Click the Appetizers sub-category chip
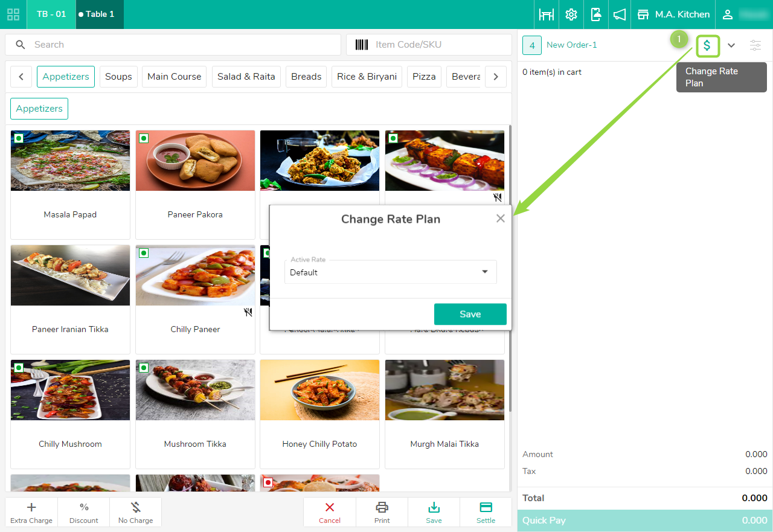Screen dimensions: 773x532 point(39,109)
